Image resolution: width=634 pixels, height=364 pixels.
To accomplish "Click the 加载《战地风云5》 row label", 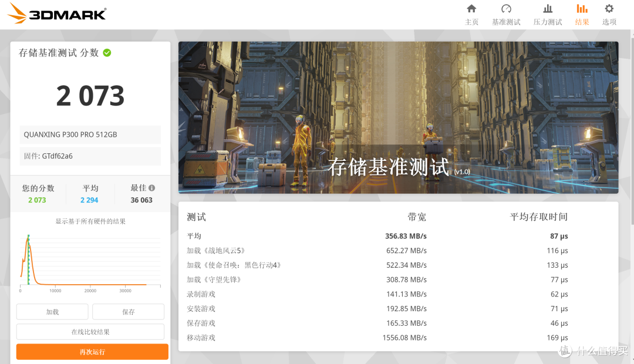I will pos(216,250).
